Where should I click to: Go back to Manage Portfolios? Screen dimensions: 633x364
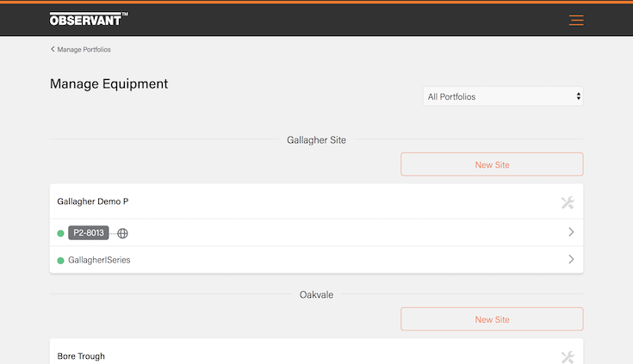[84, 50]
